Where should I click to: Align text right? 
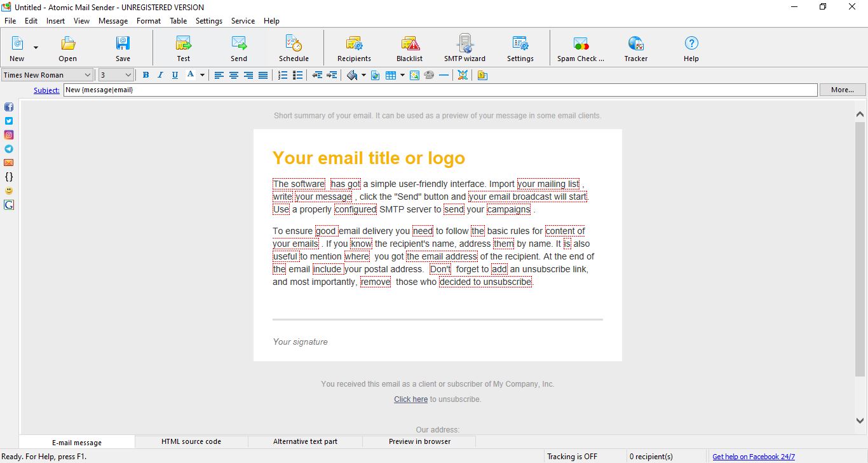tap(248, 75)
